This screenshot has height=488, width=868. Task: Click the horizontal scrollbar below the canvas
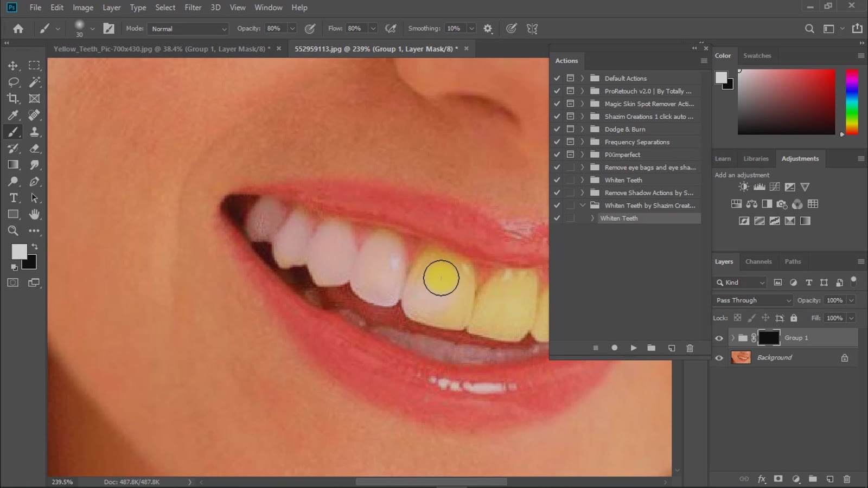click(x=431, y=481)
